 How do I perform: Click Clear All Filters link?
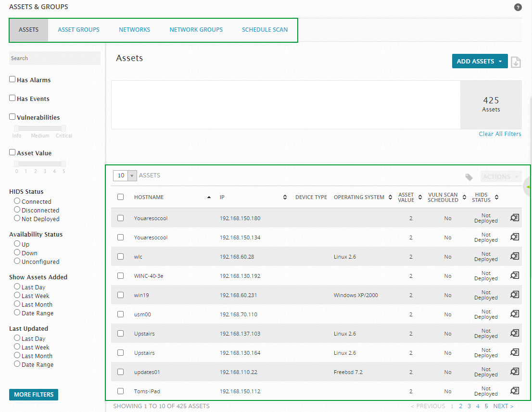500,134
